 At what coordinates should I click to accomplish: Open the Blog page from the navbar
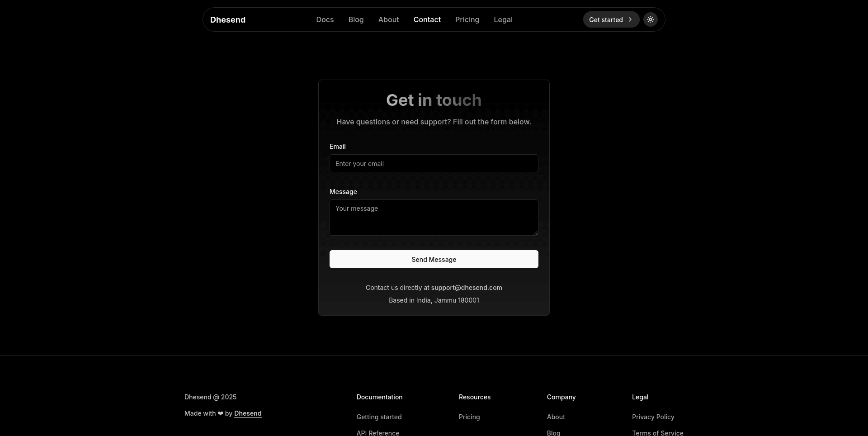[x=356, y=19]
